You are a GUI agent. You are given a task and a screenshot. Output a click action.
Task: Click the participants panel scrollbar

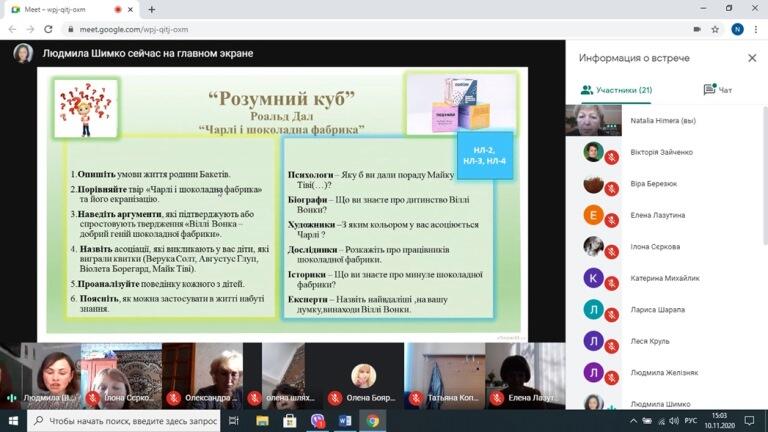coord(765,175)
